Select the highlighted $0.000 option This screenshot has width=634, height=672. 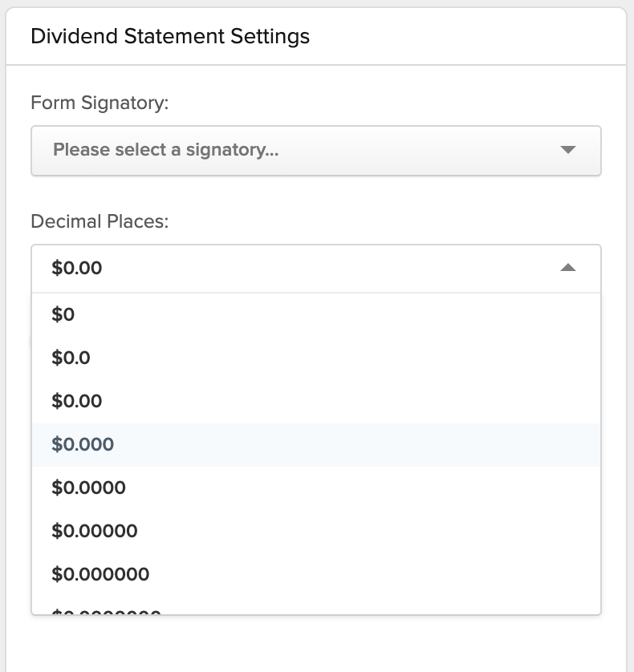(x=316, y=444)
